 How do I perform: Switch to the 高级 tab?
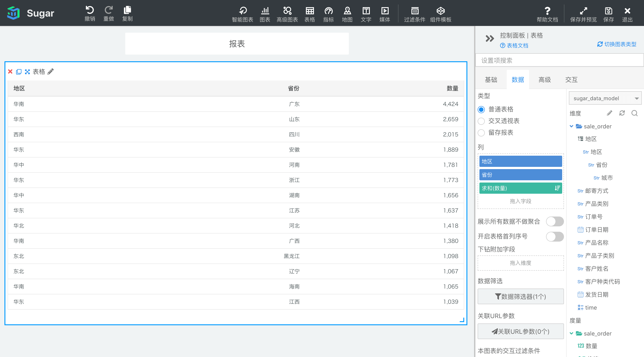coord(544,80)
